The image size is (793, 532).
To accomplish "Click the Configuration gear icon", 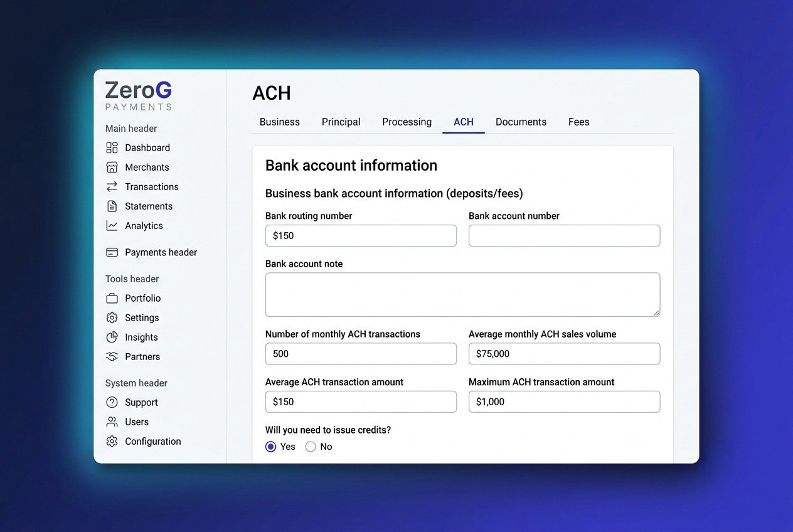I will tap(112, 441).
